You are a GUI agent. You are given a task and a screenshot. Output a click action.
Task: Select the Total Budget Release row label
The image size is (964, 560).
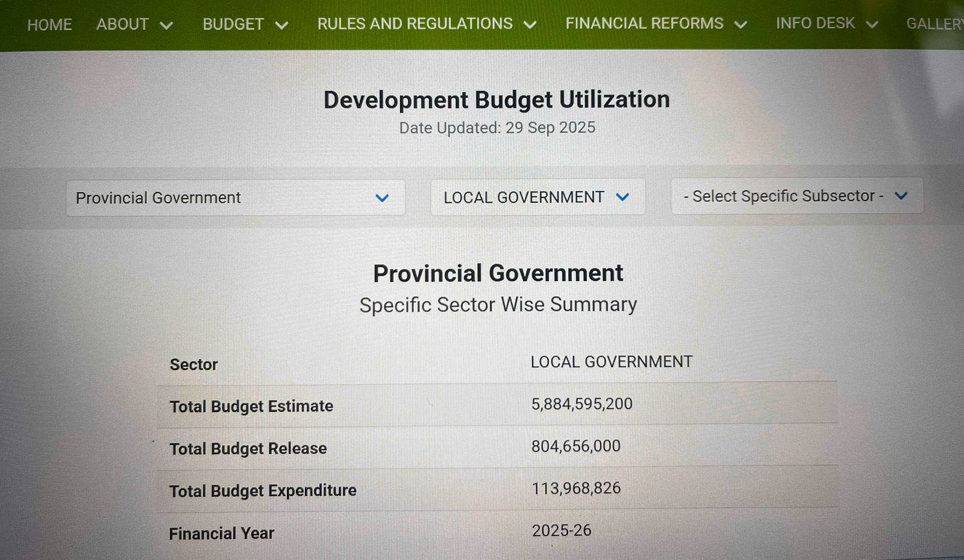click(248, 449)
